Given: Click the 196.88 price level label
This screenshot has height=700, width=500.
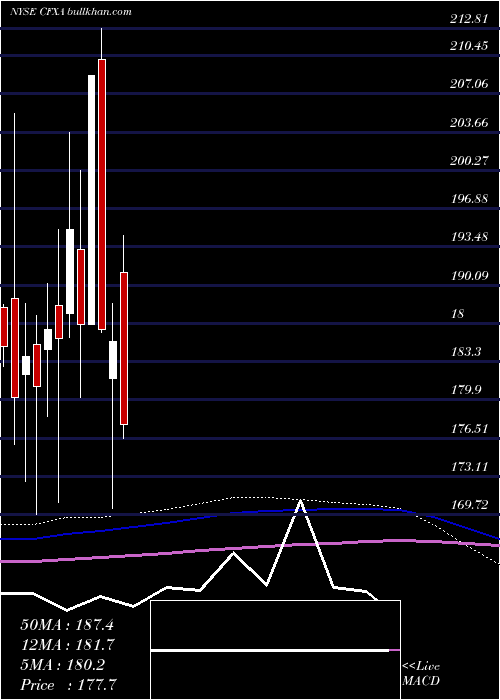Looking at the screenshot, I should [x=469, y=198].
